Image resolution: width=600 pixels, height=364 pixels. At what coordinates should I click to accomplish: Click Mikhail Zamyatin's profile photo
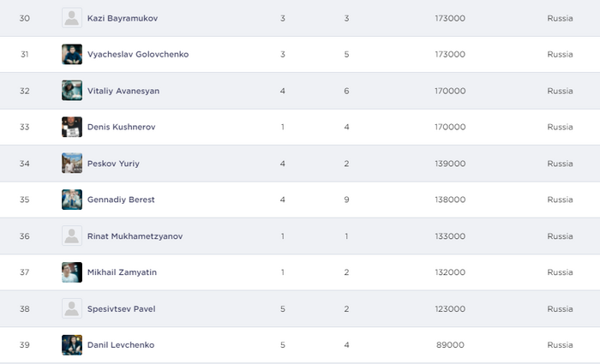tap(72, 272)
